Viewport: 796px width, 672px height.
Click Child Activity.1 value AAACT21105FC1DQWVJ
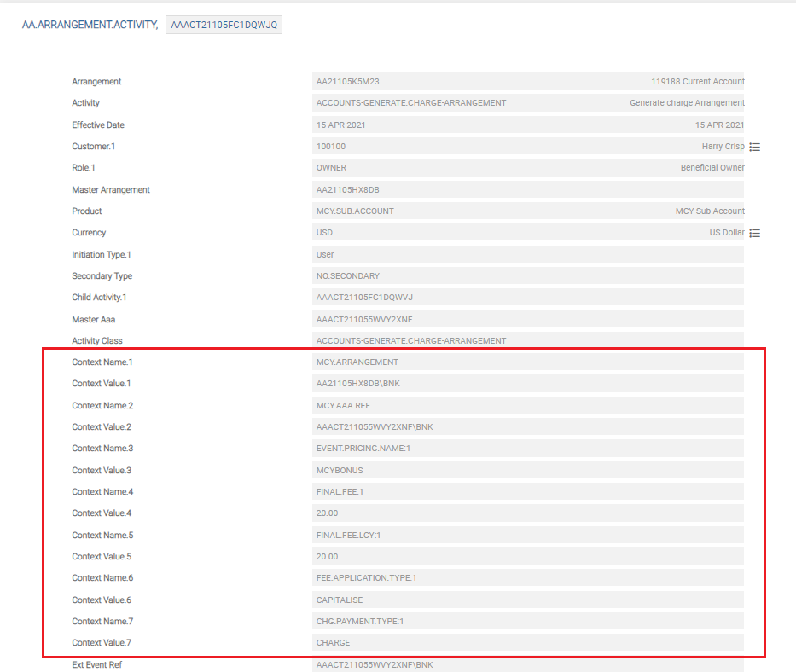364,298
